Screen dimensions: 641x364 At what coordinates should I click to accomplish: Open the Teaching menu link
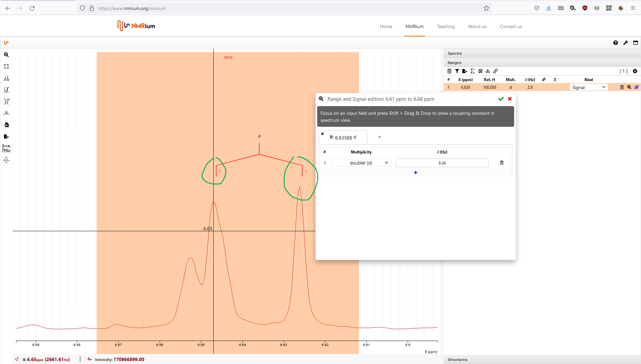point(446,27)
